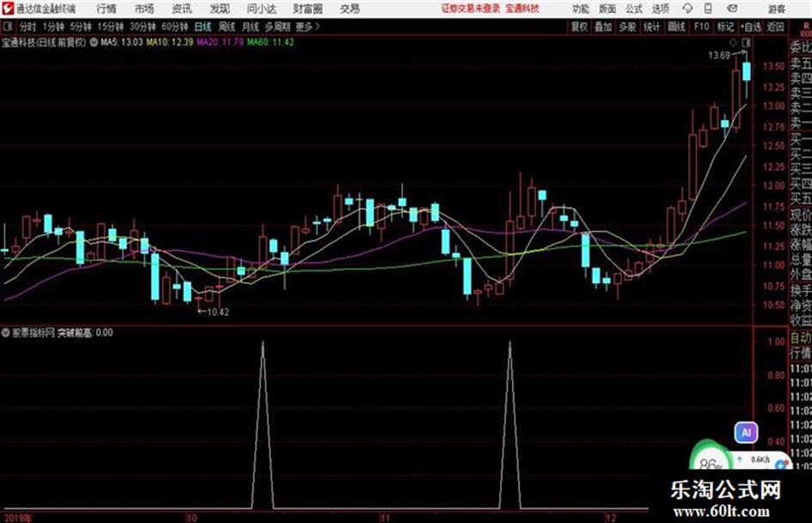
Task: Click the 证券交易未登录 login link
Action: tap(471, 9)
